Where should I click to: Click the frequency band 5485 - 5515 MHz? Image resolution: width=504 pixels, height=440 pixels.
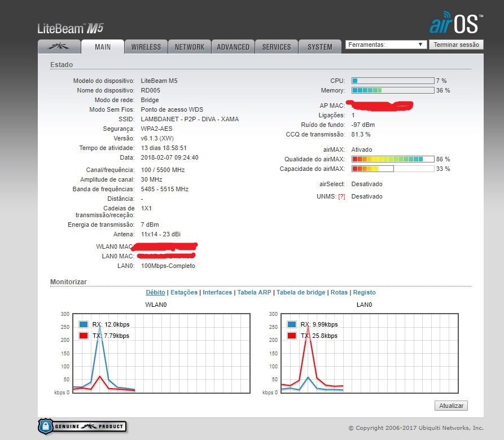[x=165, y=189]
